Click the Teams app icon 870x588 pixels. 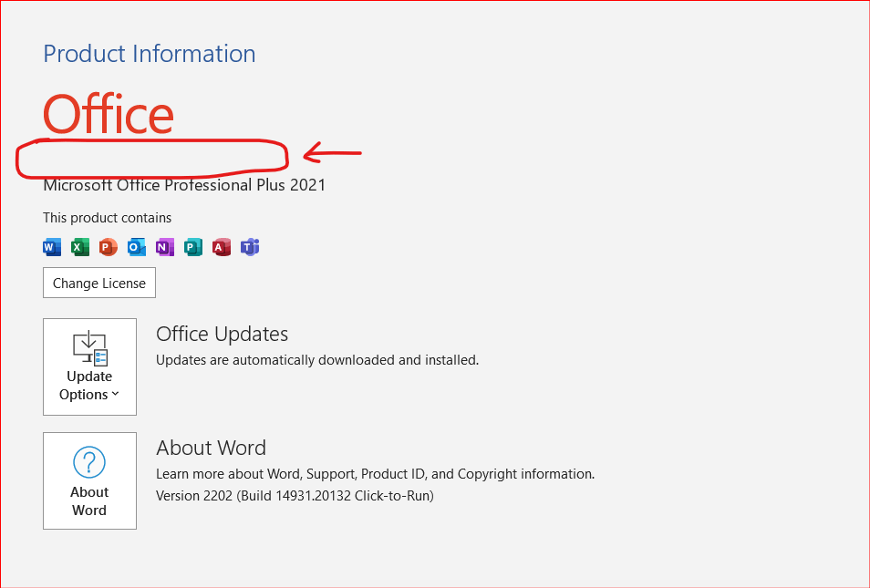[x=250, y=247]
